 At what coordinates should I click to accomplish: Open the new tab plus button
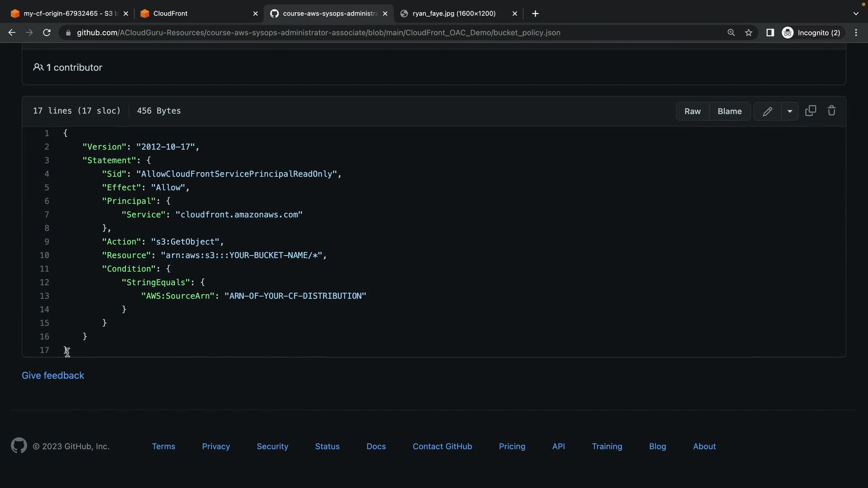point(535,14)
